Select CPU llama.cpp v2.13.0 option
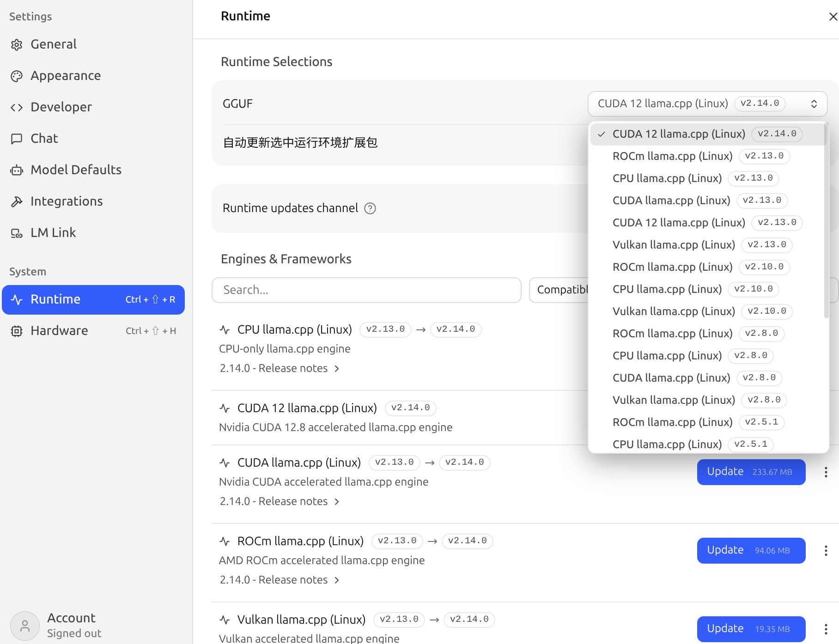Viewport: 839px width, 644px height. [x=707, y=178]
